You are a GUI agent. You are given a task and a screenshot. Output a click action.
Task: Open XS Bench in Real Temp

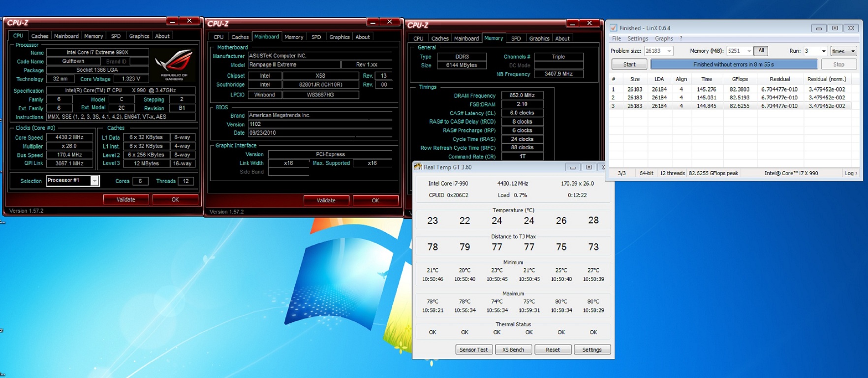tap(513, 349)
